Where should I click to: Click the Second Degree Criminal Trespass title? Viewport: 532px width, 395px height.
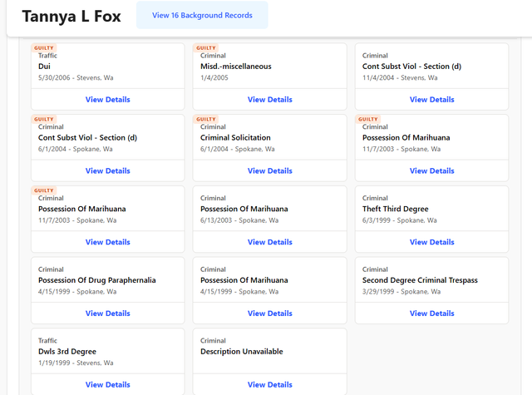pos(420,280)
